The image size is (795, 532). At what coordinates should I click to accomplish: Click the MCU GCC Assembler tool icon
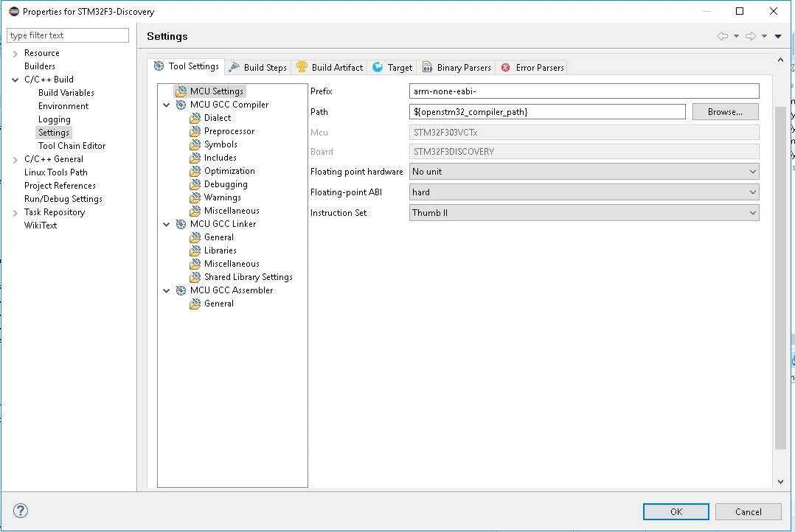tap(181, 290)
